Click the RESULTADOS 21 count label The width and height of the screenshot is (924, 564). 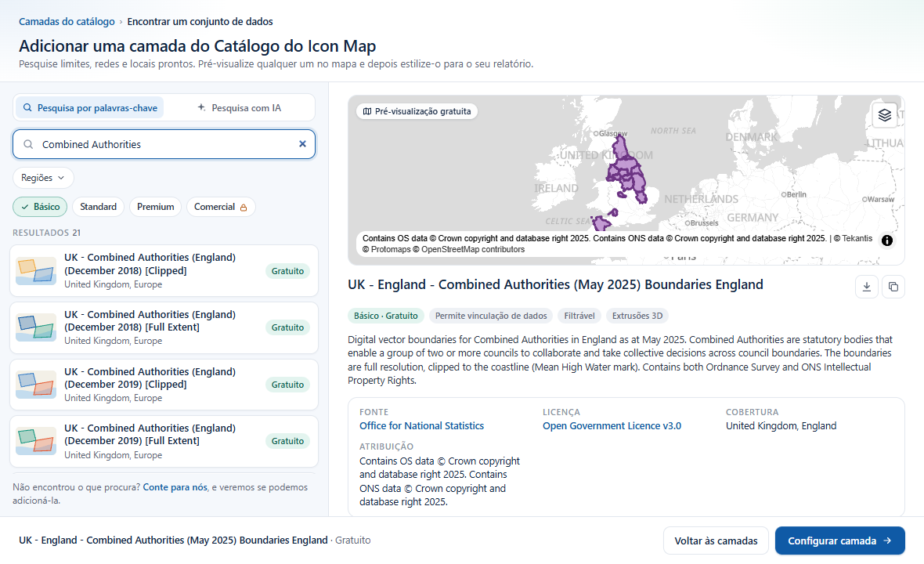46,233
